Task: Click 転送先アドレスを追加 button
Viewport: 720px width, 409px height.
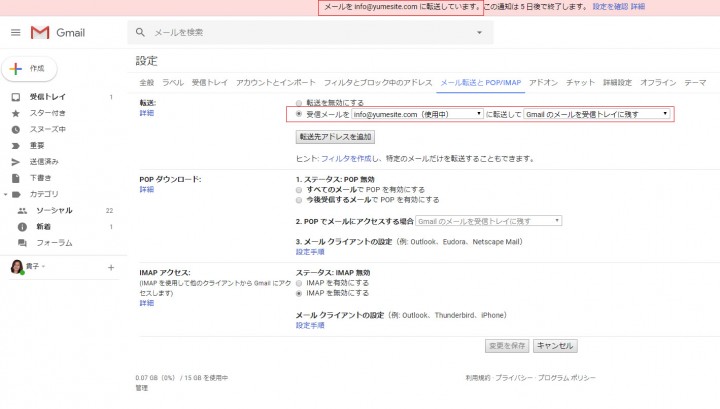Action: tap(335, 137)
